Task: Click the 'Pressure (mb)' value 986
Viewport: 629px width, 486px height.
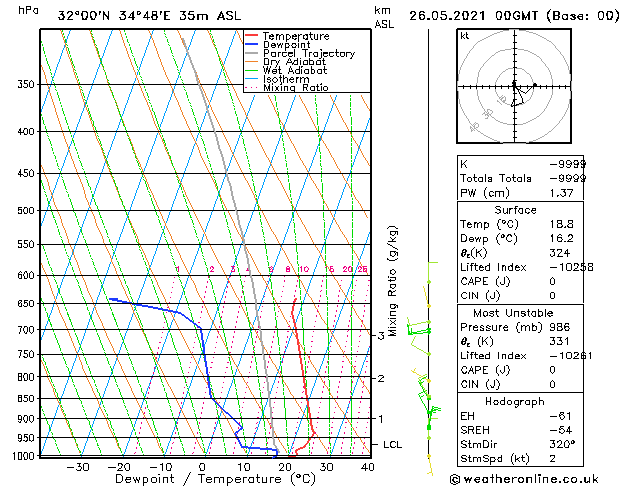Action: 560,327
